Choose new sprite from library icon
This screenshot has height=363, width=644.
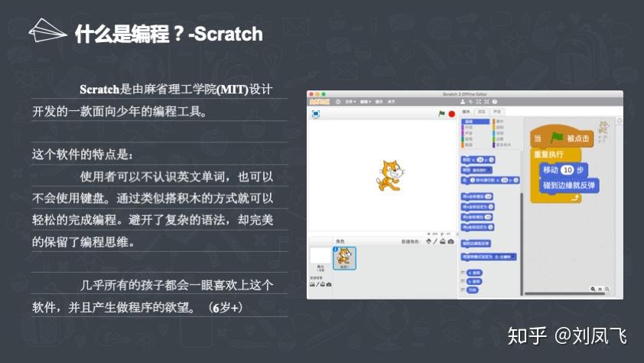(x=428, y=241)
